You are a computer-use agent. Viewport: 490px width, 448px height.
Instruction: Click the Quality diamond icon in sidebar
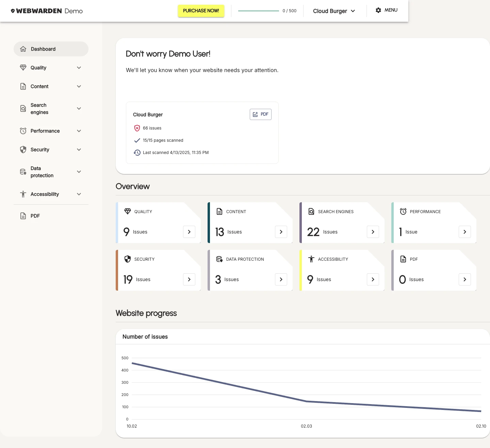coord(23,67)
